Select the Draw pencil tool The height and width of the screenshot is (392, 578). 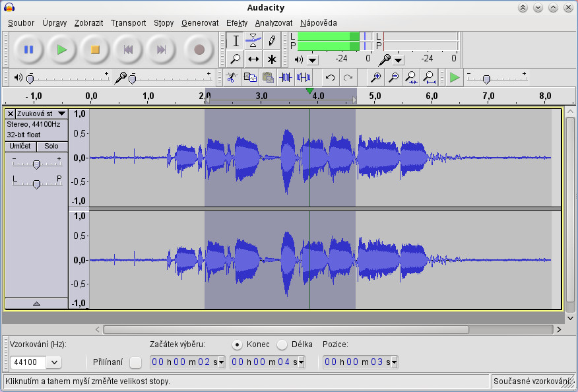tap(272, 40)
